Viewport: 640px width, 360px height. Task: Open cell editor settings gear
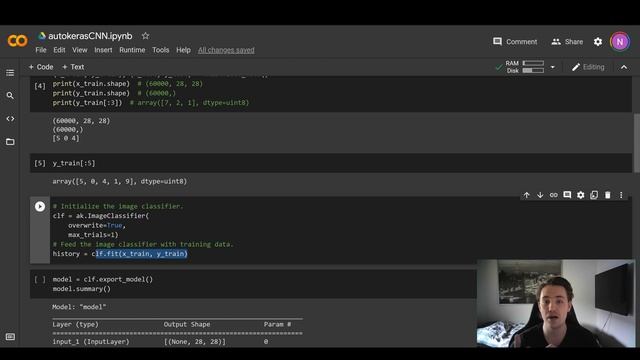[580, 195]
